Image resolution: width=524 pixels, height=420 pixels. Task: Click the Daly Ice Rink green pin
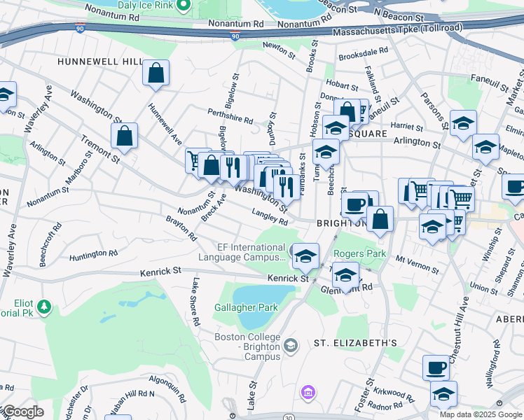pos(183,6)
